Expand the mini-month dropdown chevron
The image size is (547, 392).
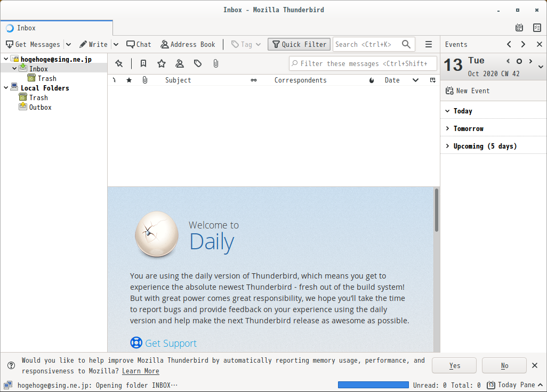coord(541,67)
